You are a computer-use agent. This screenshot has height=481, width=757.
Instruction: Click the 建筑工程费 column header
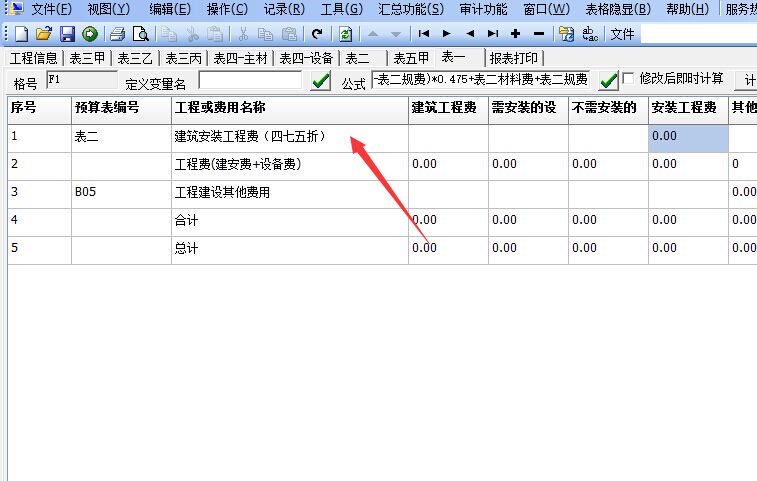[x=448, y=110]
